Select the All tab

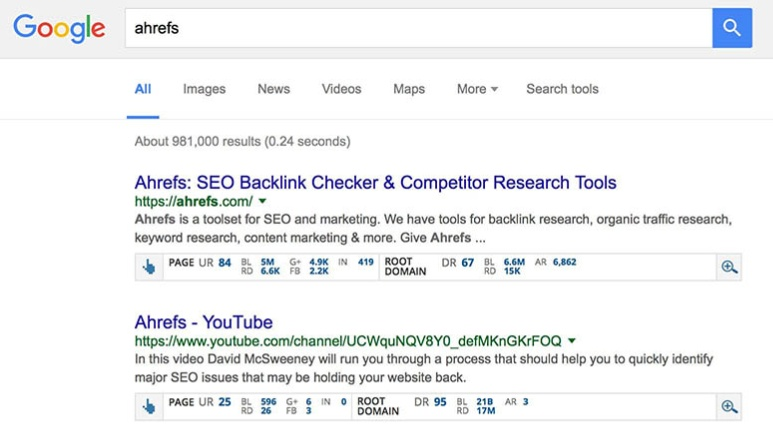click(143, 89)
